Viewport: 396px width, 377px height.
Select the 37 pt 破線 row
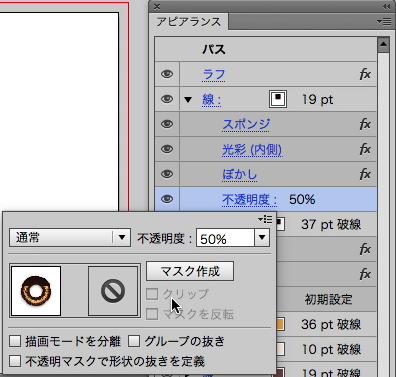point(327,224)
